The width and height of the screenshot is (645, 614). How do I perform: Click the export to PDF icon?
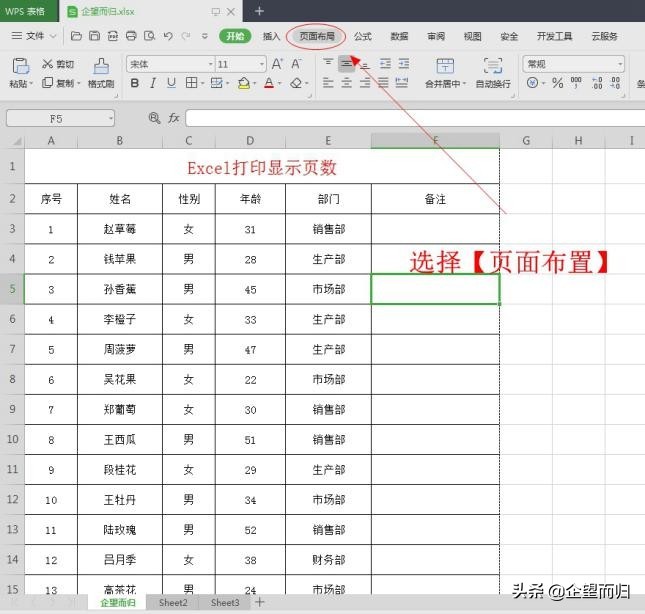(x=113, y=36)
